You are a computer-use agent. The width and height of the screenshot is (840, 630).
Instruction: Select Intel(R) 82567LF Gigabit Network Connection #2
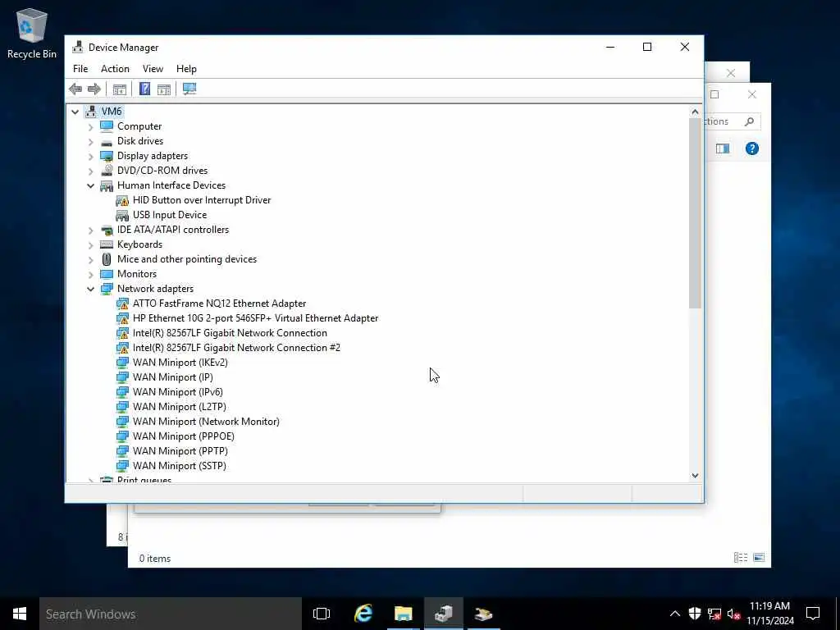pos(236,348)
